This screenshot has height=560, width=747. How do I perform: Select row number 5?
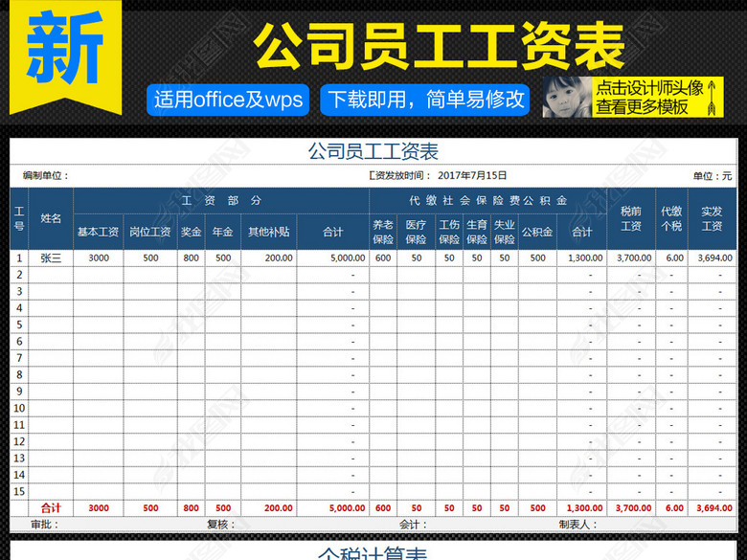pyautogui.click(x=19, y=325)
